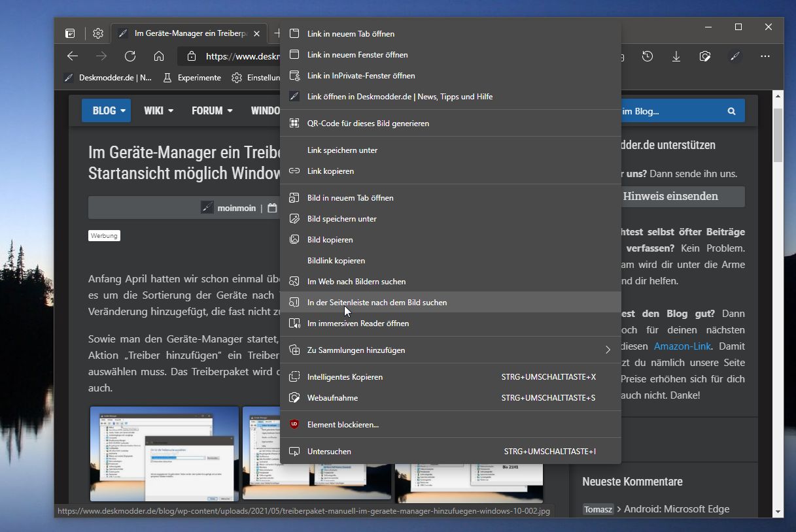Click the Neueste Kommentare heading

(x=632, y=482)
